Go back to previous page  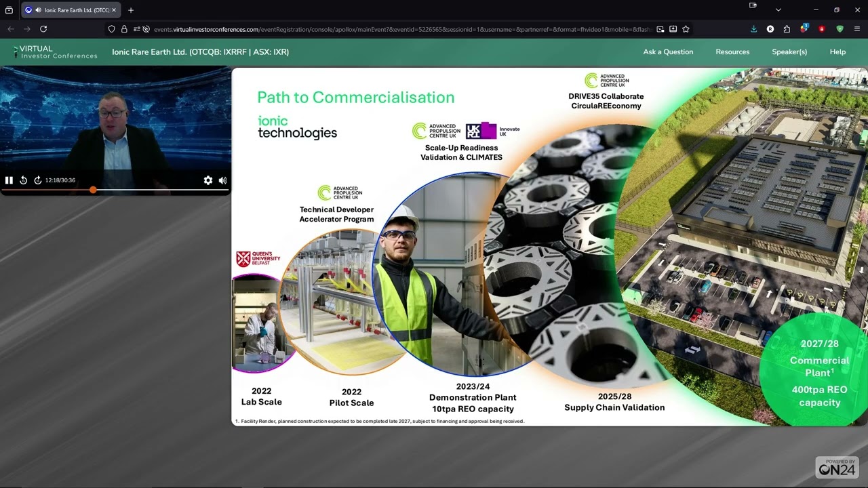11,29
